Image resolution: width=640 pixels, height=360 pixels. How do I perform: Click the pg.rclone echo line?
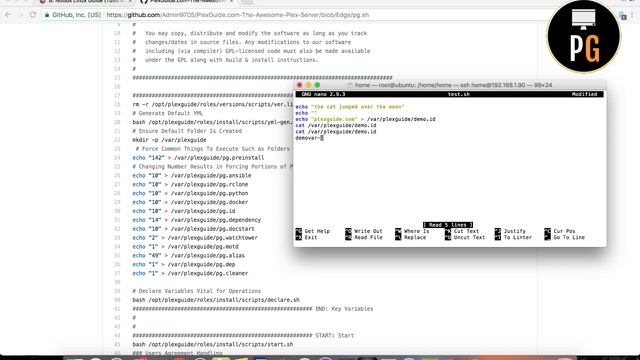(x=190, y=184)
